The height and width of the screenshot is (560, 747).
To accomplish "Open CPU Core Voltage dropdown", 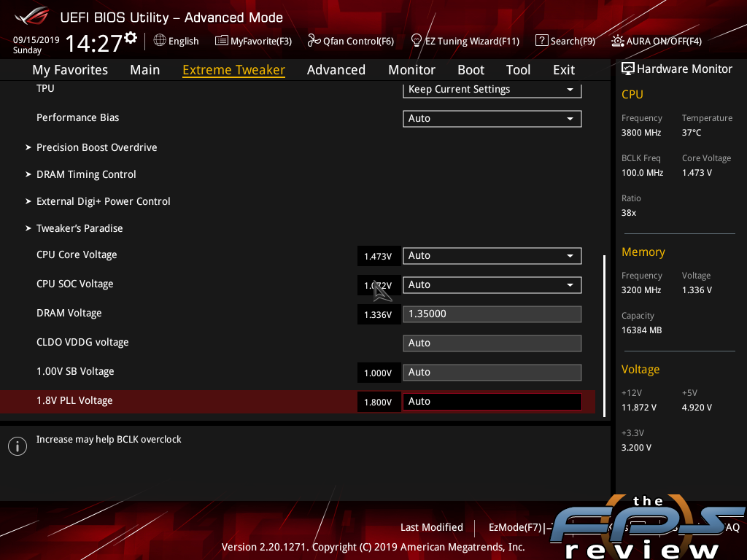I will (x=492, y=256).
